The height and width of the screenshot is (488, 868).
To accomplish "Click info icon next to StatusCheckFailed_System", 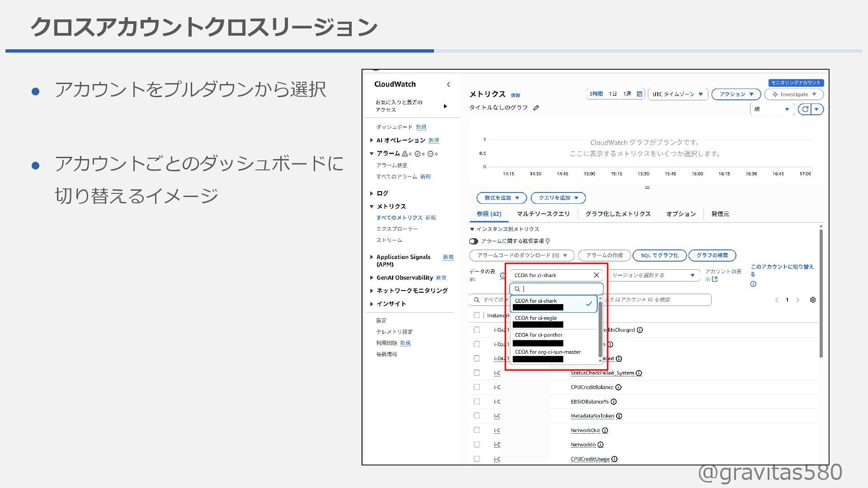I will click(639, 373).
